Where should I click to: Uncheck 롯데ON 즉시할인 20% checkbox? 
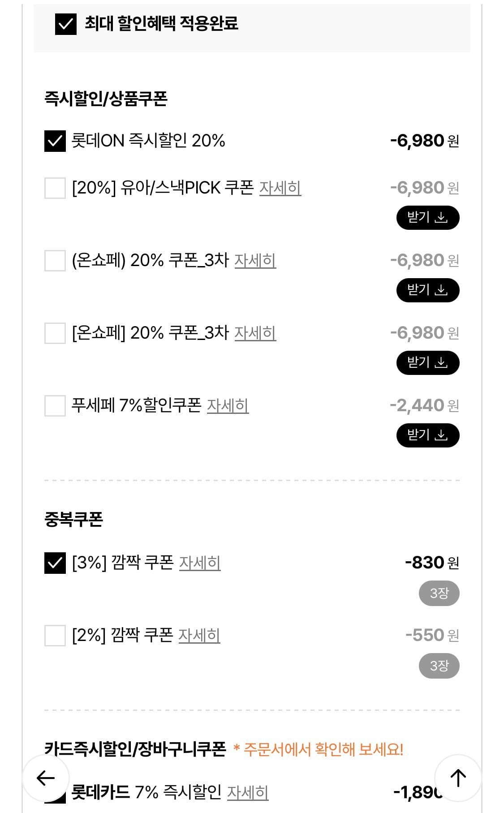click(55, 141)
